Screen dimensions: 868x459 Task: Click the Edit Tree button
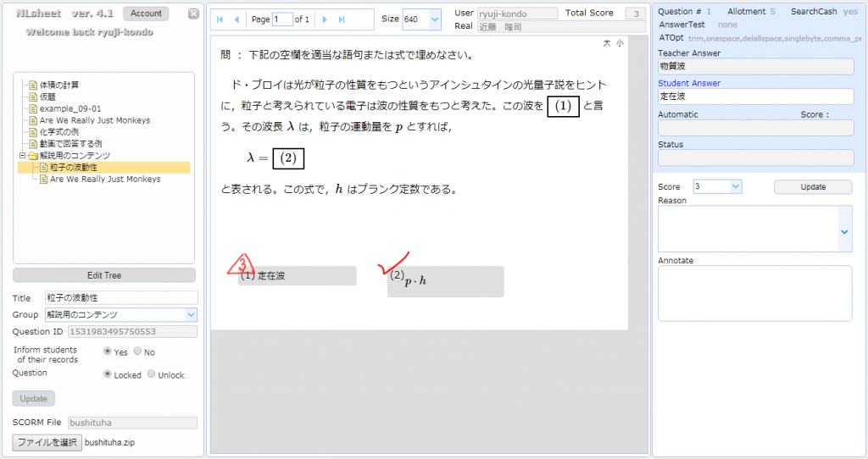coord(104,275)
